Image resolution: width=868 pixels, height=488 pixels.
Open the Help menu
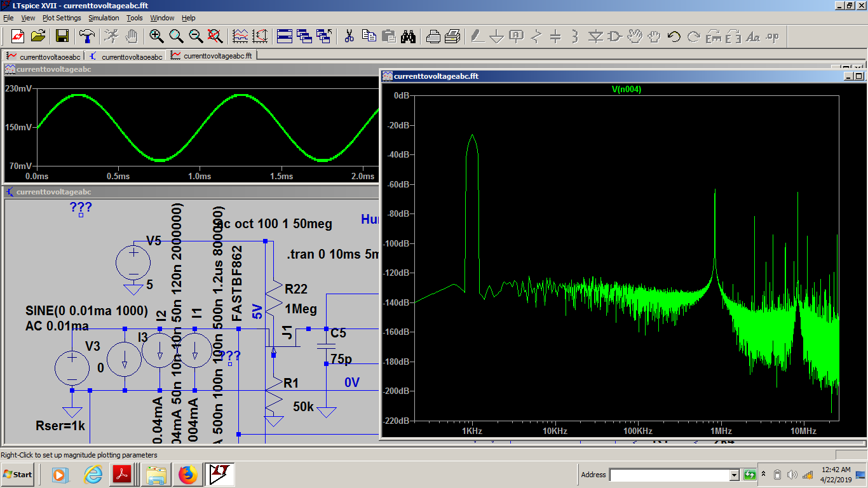189,18
